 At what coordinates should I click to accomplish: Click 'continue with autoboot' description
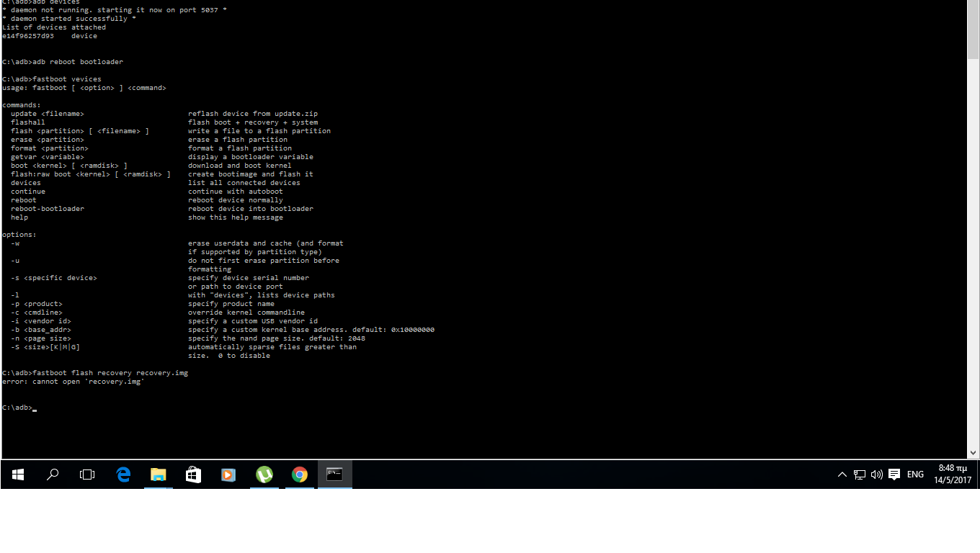click(236, 192)
